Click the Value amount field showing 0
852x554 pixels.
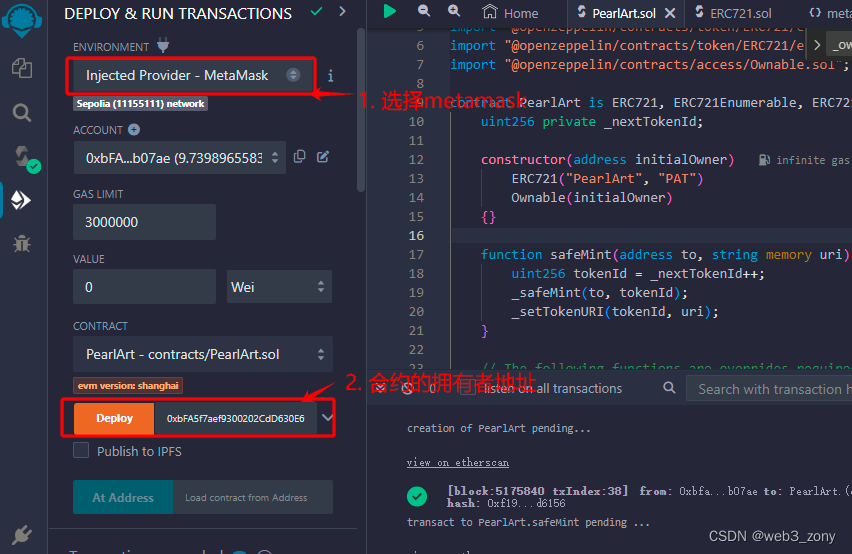pyautogui.click(x=144, y=287)
